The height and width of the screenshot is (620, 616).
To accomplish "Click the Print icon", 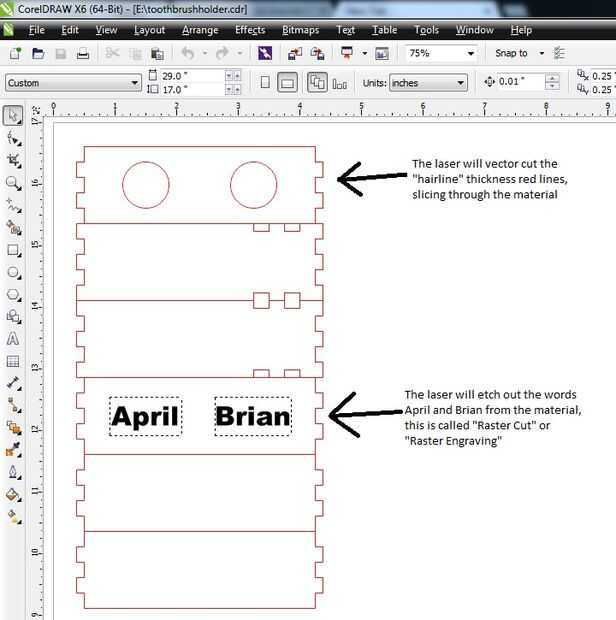I will 83,53.
